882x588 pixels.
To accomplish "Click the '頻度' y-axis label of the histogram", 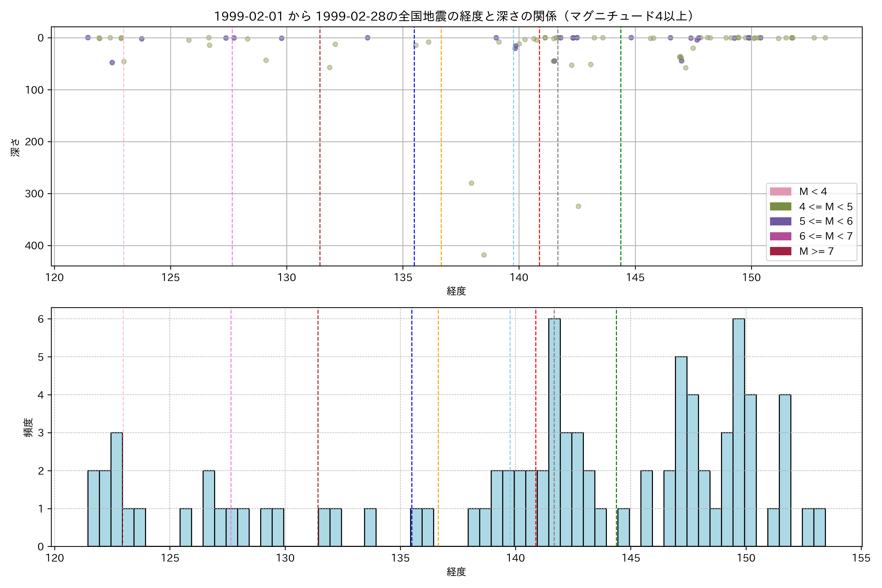I will [28, 428].
